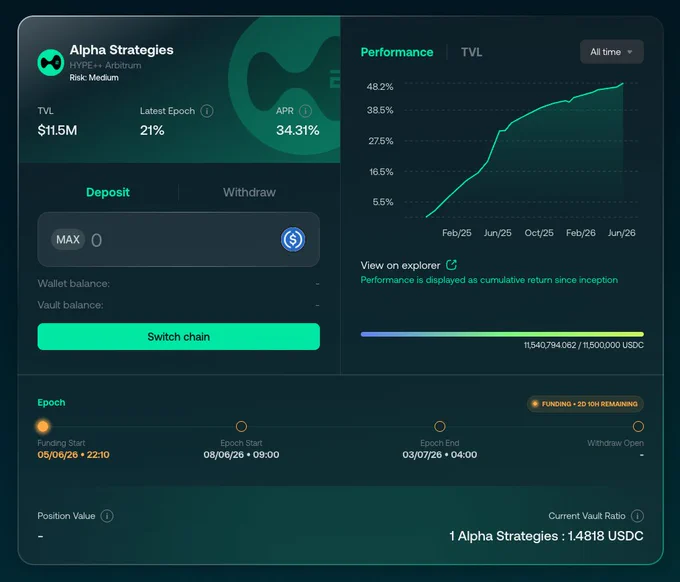Click the Switch chain button
Image resolution: width=680 pixels, height=582 pixels.
[x=179, y=337]
